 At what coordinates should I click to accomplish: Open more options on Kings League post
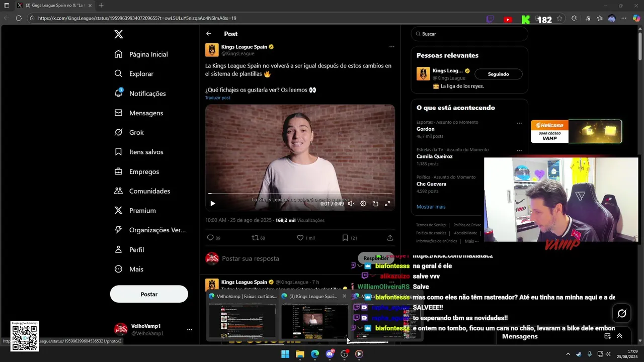point(391,47)
